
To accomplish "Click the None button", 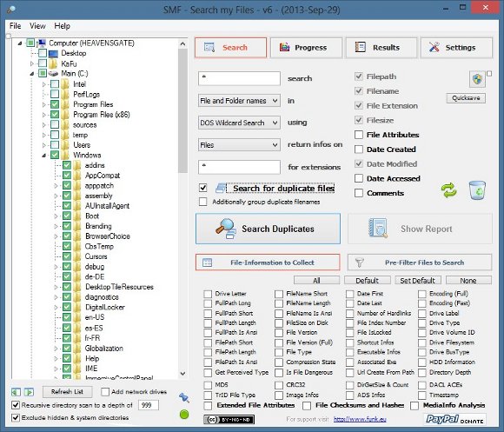I will pos(468,280).
